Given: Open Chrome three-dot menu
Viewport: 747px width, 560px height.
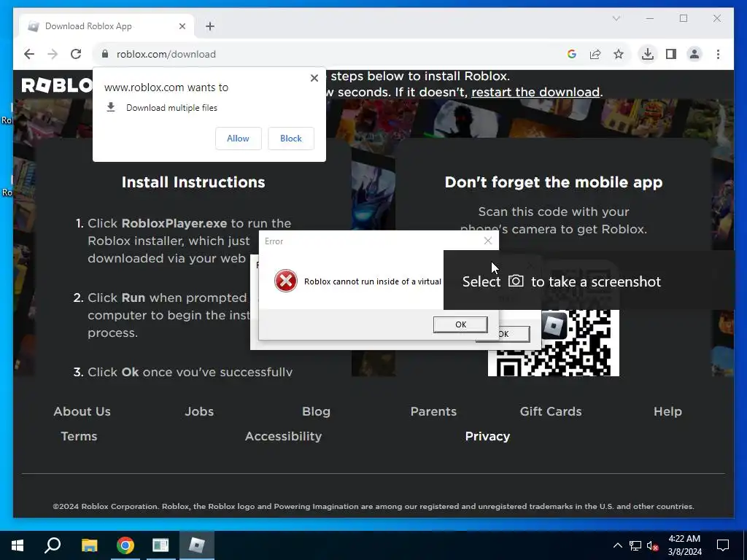Looking at the screenshot, I should pos(718,54).
